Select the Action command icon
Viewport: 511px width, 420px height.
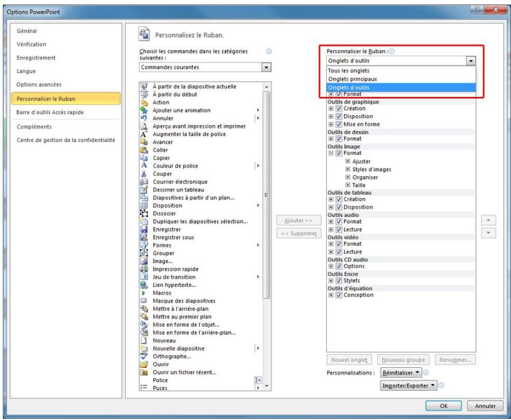click(144, 102)
